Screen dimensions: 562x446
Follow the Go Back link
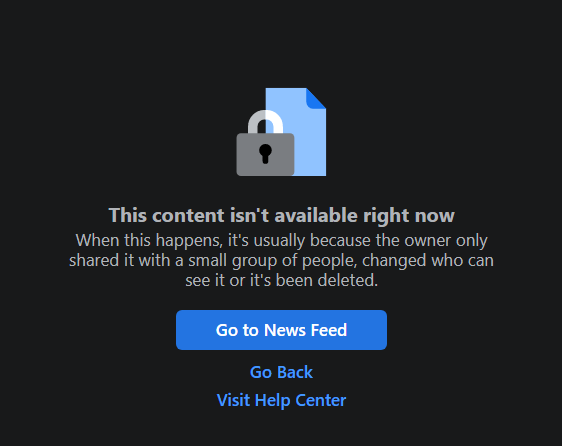(281, 372)
